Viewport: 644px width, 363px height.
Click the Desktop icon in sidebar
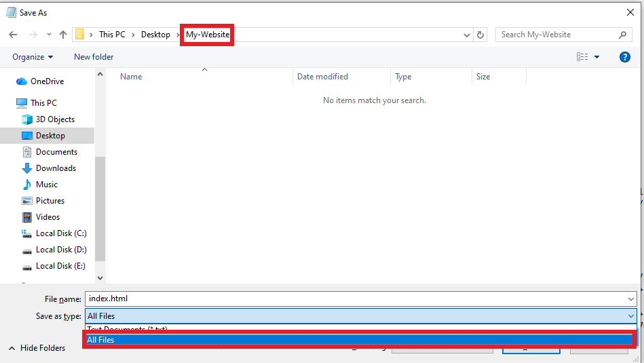27,136
